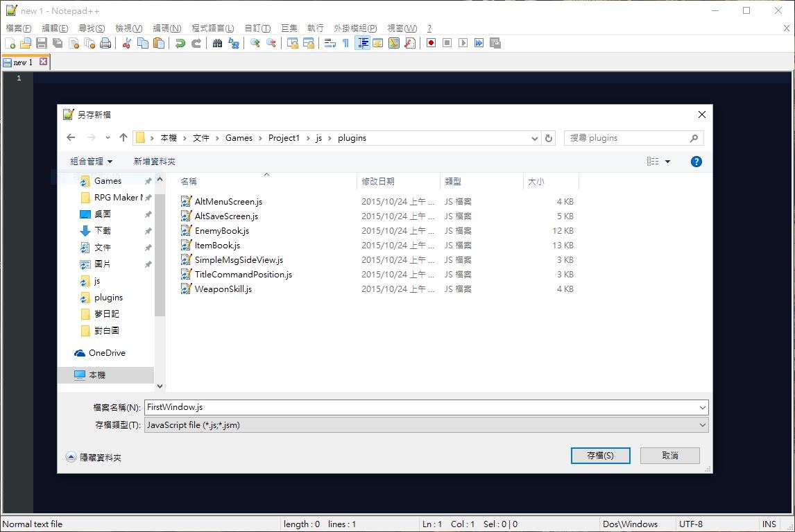
Task: Toggle Word Wrap in the toolbar
Action: [330, 43]
